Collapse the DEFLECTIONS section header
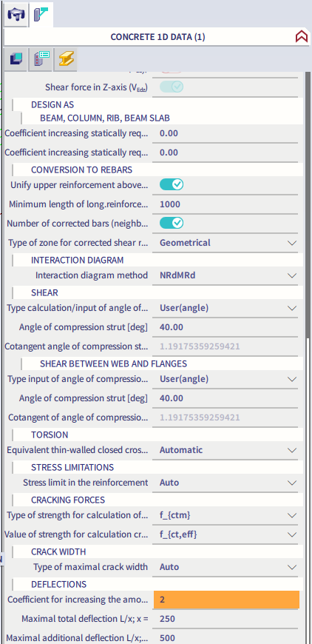This screenshot has width=312, height=644. [x=58, y=584]
